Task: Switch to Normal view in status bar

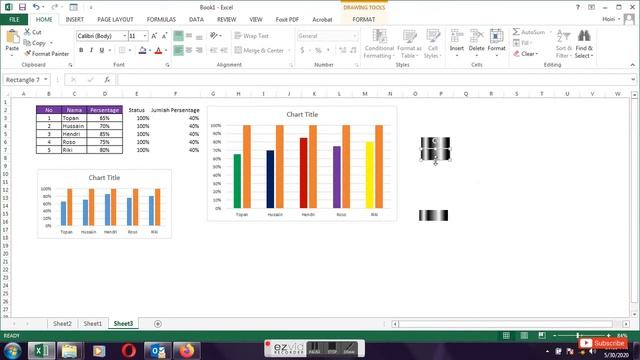Action: pos(506,336)
